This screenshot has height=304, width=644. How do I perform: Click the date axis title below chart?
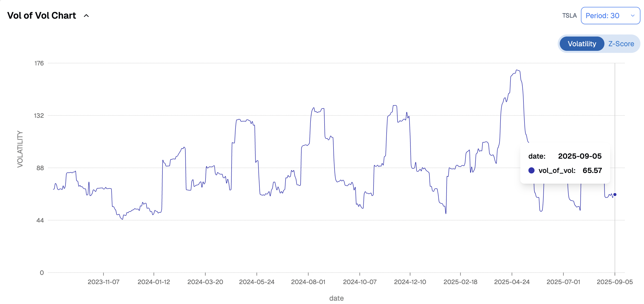pos(336,298)
